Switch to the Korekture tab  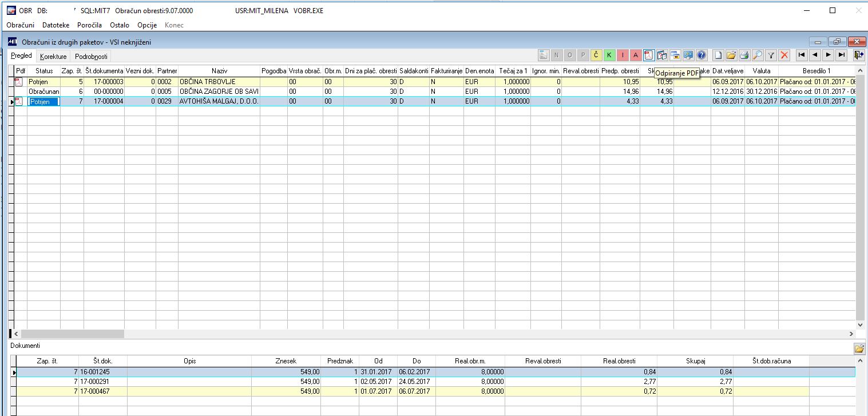tap(53, 57)
